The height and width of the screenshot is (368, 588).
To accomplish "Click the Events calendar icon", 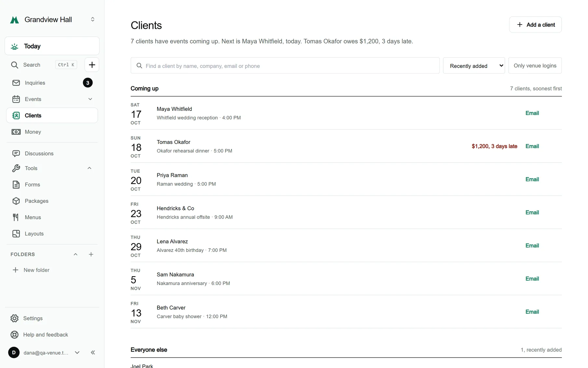I will pos(16,99).
